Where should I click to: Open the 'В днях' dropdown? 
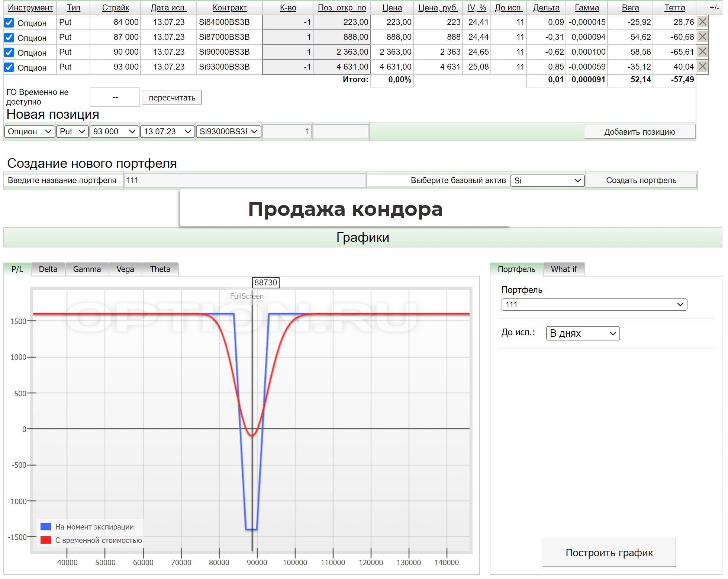tap(582, 333)
